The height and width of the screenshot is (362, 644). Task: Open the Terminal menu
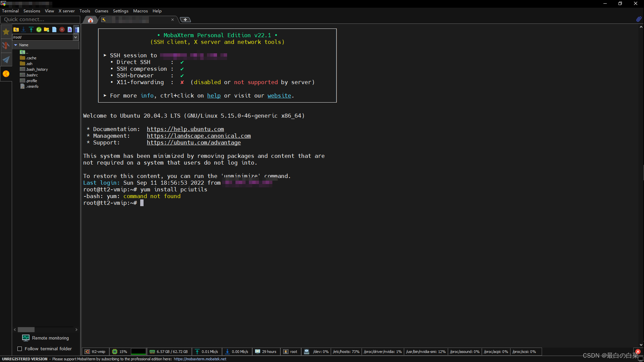10,11
